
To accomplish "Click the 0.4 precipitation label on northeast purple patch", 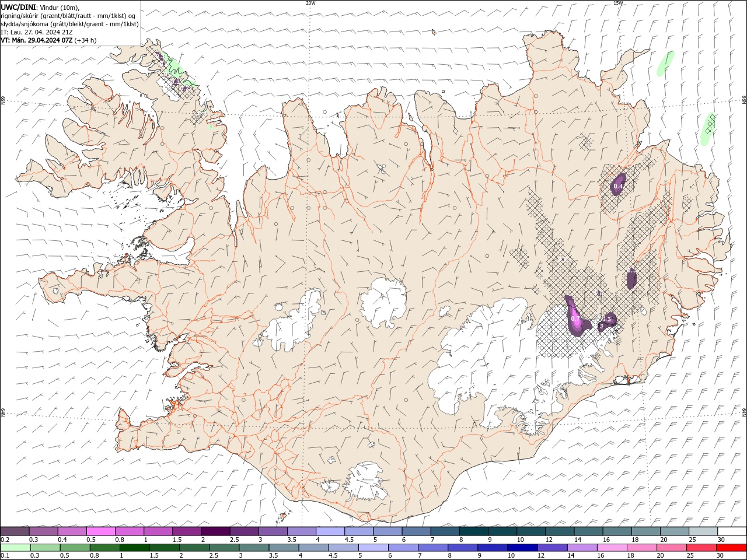I will [619, 187].
